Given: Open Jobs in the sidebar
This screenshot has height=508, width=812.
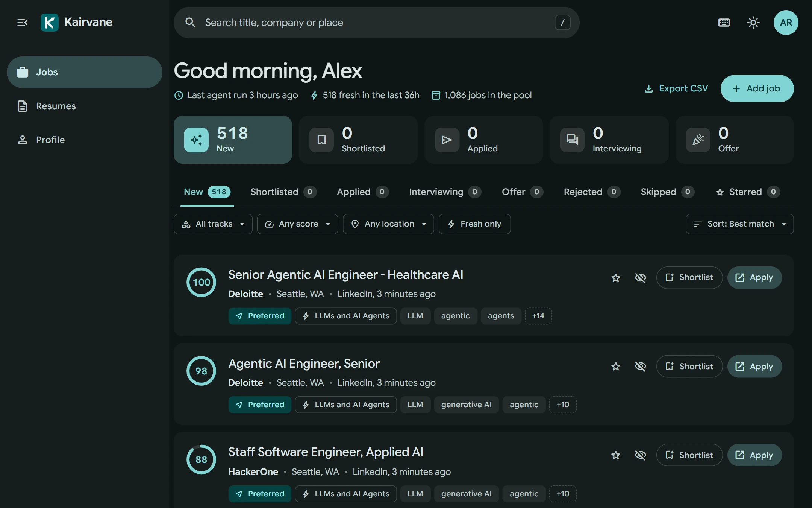Looking at the screenshot, I should (x=85, y=72).
